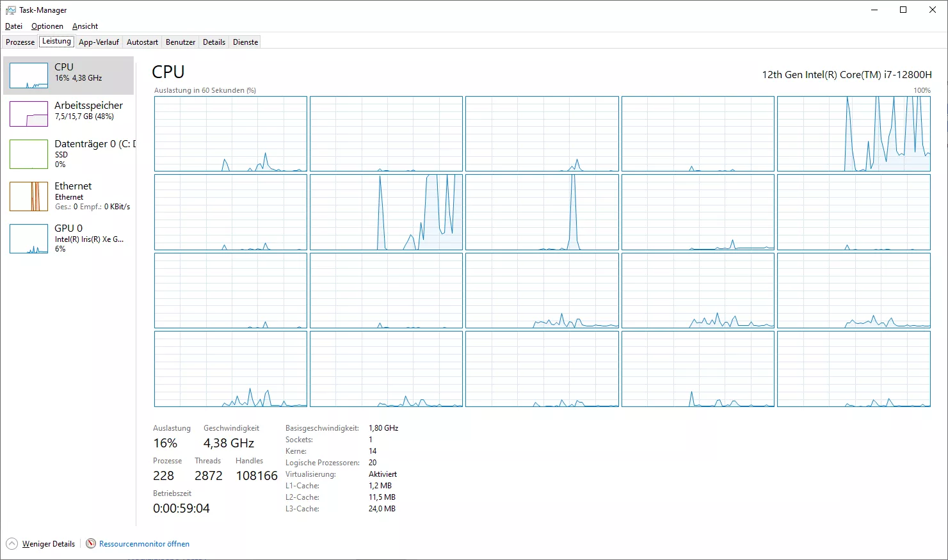948x560 pixels.
Task: Click the last core graph of the top row with the tallest spikes
Action: [854, 134]
